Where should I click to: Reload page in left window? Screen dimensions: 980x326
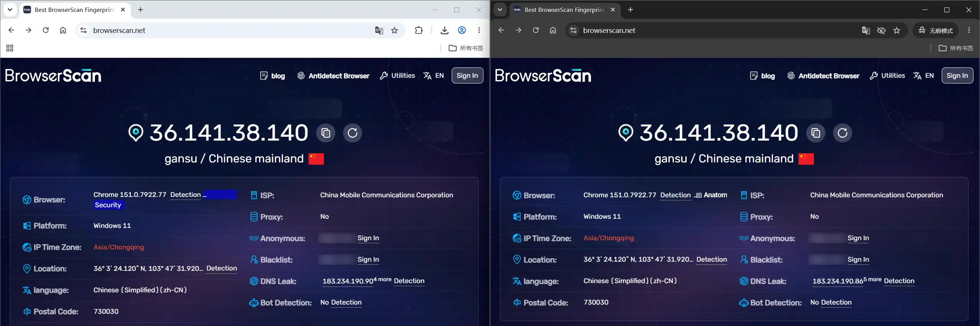coord(46,30)
